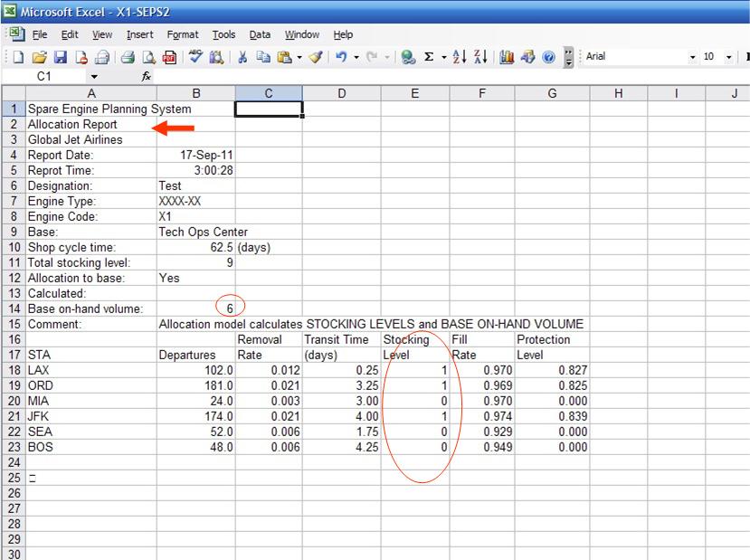This screenshot has width=750, height=560.
Task: Click the Microsoft Excel Help question icon
Action: coord(548,57)
